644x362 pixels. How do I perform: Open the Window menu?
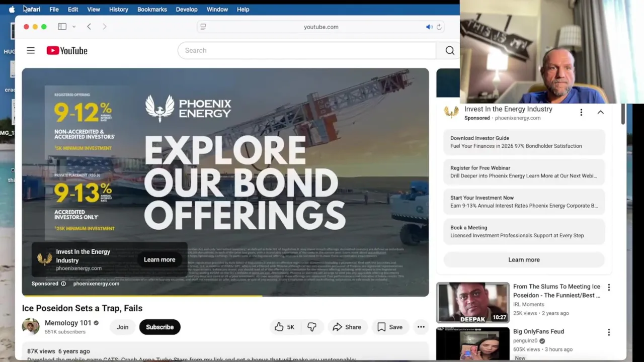coord(217,9)
